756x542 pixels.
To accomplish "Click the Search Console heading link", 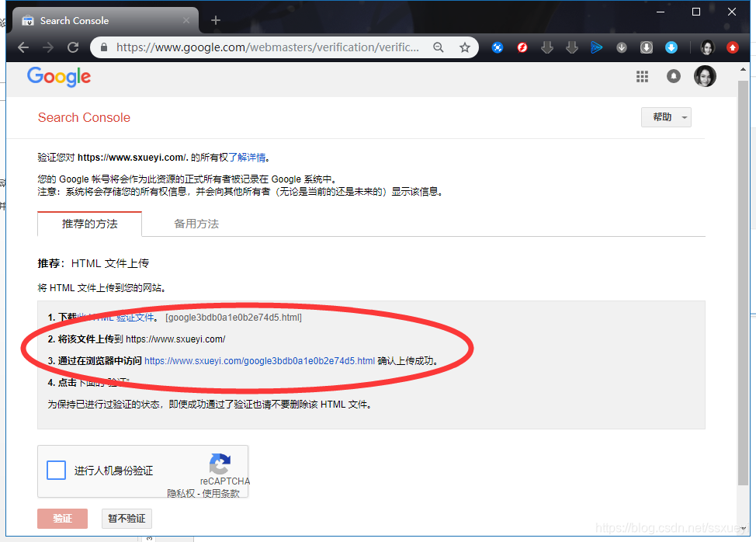I will coord(84,118).
